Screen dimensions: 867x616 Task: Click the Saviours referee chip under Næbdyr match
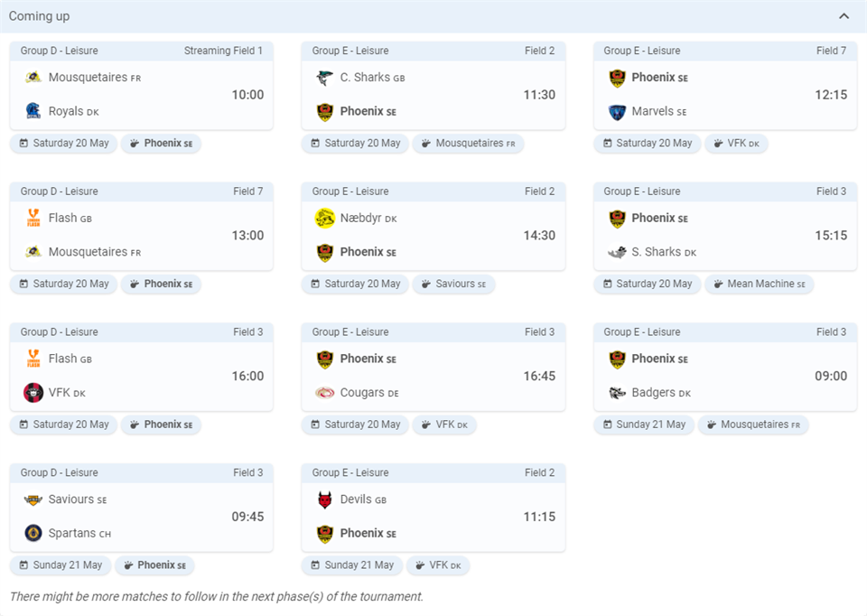click(453, 284)
